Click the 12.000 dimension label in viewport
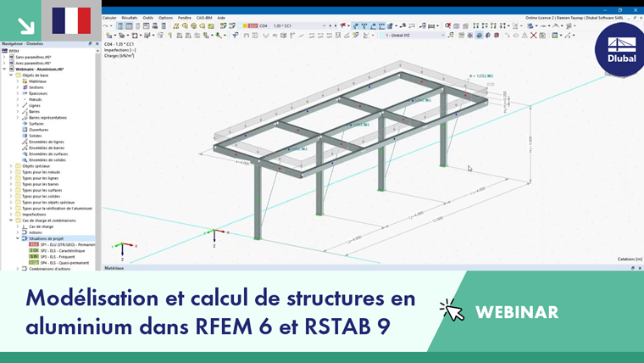Viewport: 644px width, 363px height. pyautogui.click(x=437, y=219)
